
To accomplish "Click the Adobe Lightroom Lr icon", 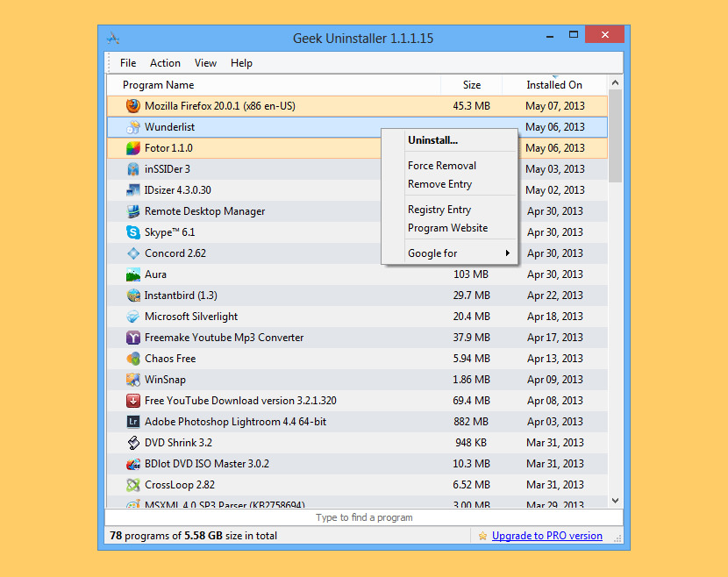I will [x=133, y=422].
